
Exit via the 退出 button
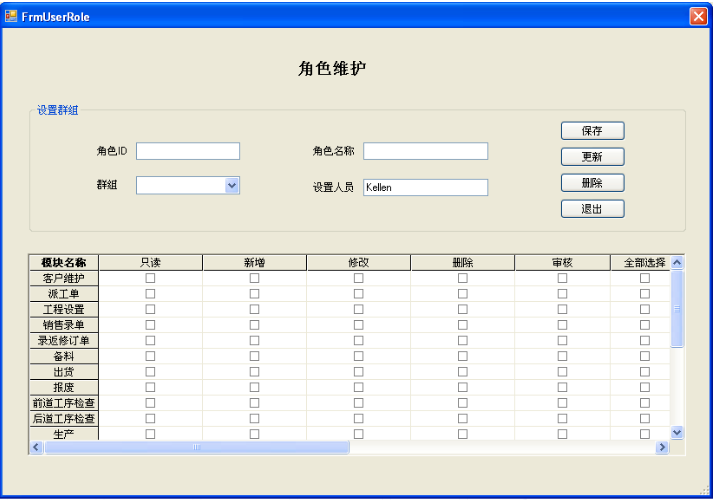[592, 209]
